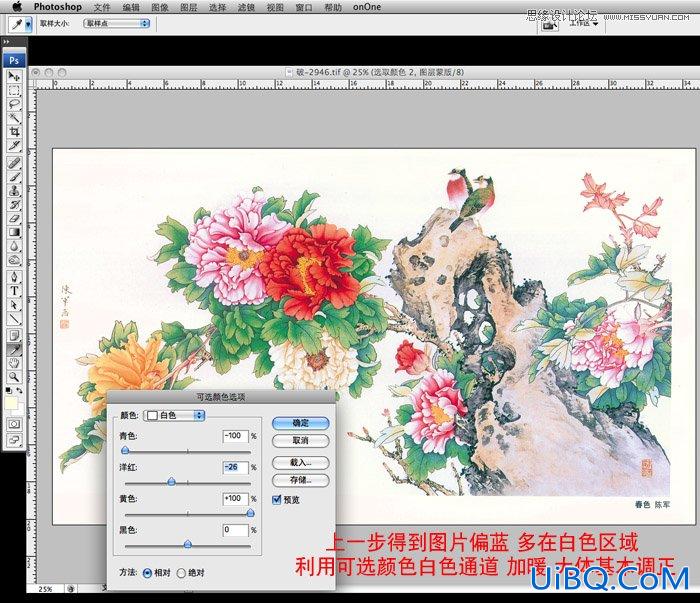
Task: Click the 载入... load button
Action: (x=301, y=463)
